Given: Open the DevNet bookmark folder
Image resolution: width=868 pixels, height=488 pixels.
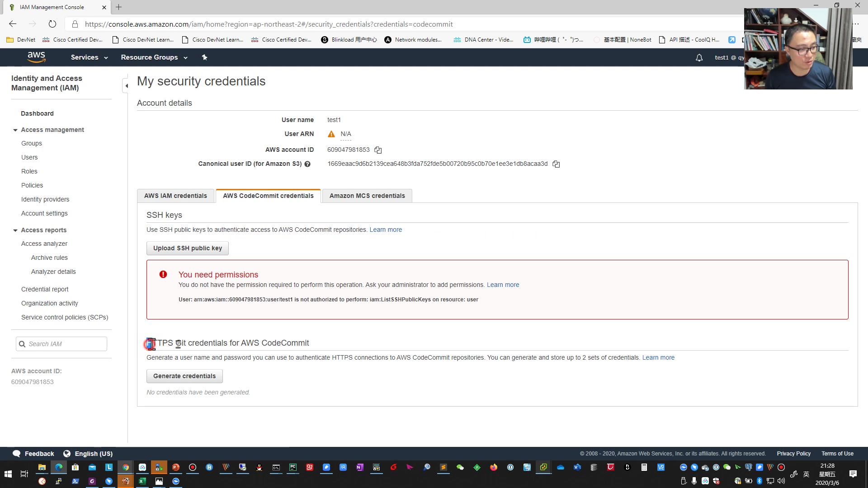Looking at the screenshot, I should [x=21, y=40].
